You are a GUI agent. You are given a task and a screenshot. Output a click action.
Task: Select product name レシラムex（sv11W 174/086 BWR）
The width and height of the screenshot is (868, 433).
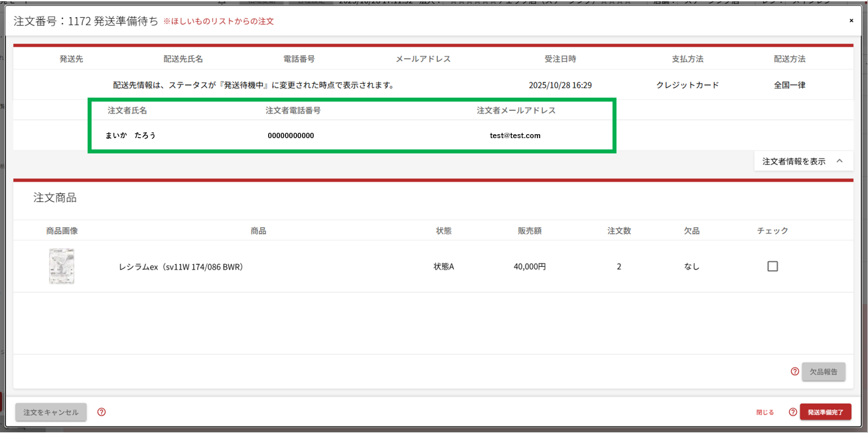(x=182, y=267)
